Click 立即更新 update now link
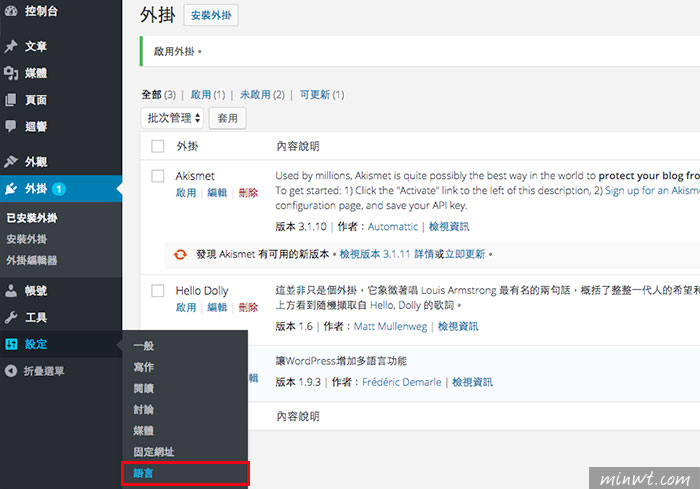This screenshot has height=489, width=700. (x=465, y=254)
